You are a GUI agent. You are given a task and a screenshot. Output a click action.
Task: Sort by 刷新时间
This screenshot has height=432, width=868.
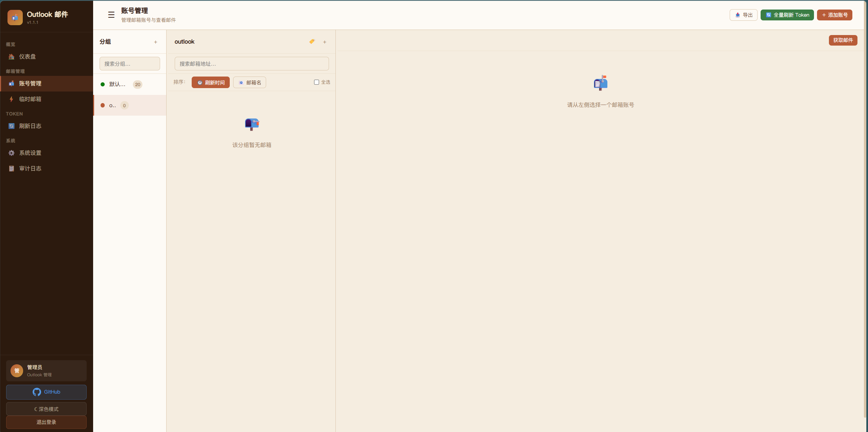(x=211, y=82)
